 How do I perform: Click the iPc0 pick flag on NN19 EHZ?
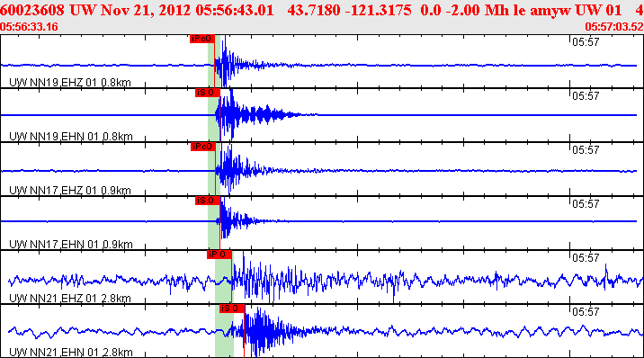point(202,39)
